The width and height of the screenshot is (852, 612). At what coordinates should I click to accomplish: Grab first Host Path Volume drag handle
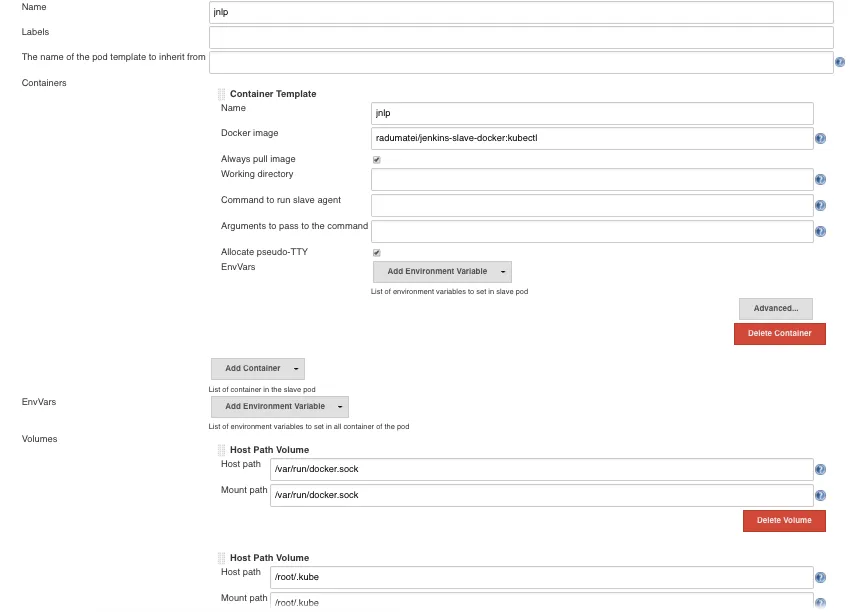[x=221, y=450]
